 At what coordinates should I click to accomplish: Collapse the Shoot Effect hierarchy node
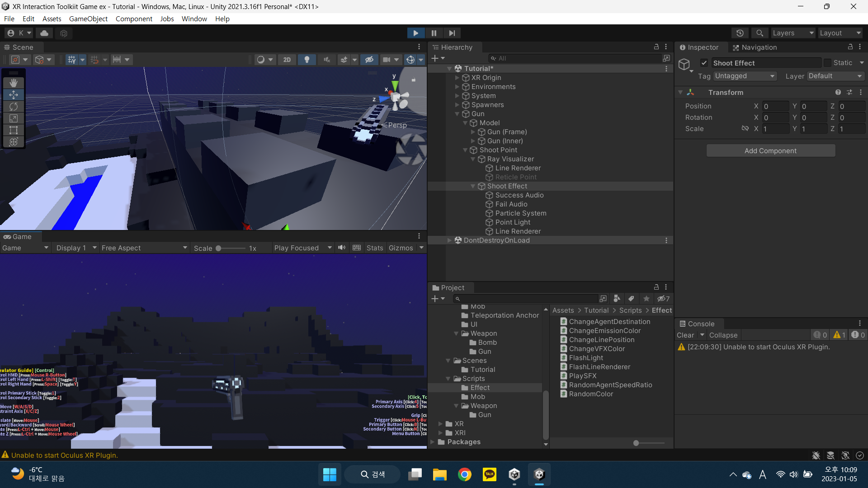[x=473, y=186]
